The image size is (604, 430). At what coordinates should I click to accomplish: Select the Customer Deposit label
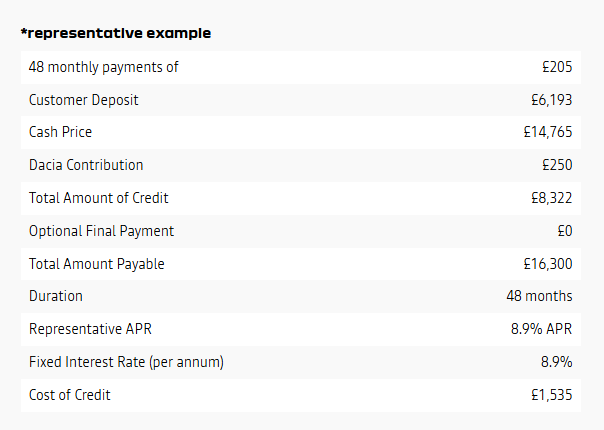point(84,100)
